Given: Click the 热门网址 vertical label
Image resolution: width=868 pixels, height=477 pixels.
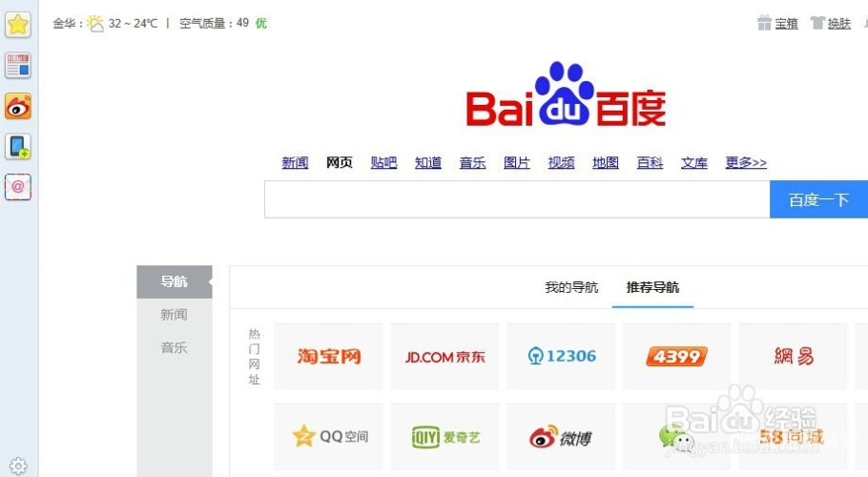Looking at the screenshot, I should click(x=254, y=357).
